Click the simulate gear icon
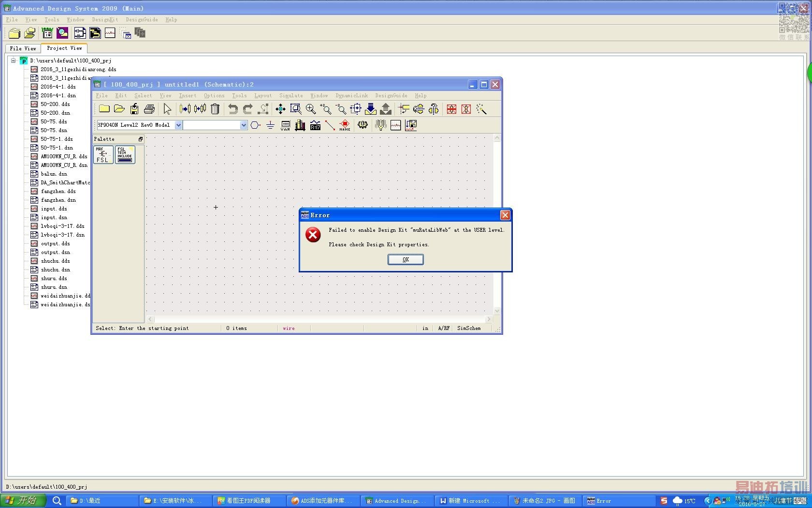Viewport: 812px width, 508px height. tap(362, 125)
